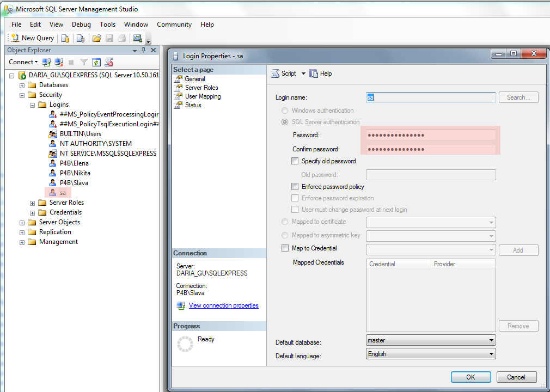Open the Object Explorer window position menu

(x=135, y=51)
